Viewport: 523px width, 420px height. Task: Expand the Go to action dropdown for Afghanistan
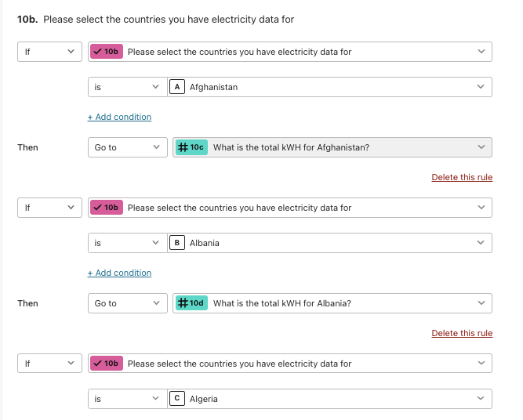[127, 147]
